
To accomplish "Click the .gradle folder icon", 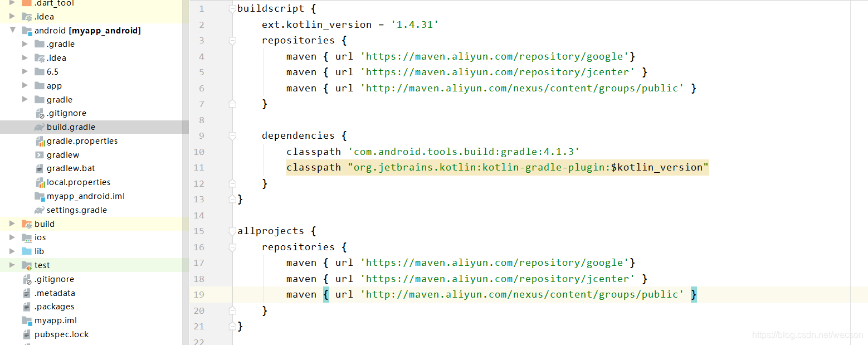I will [39, 44].
